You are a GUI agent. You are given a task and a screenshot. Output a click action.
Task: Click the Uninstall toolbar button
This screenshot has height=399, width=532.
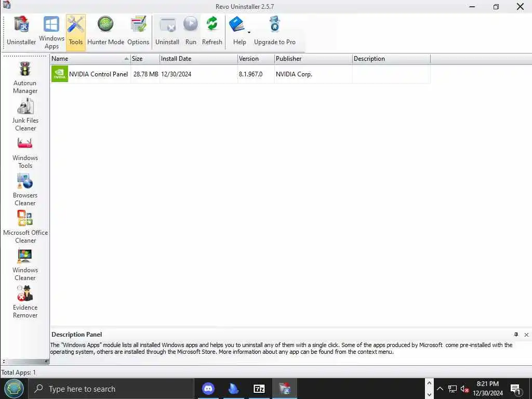(x=167, y=32)
